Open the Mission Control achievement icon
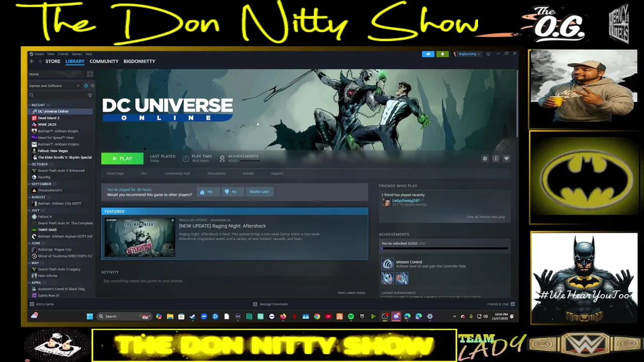 pos(387,264)
